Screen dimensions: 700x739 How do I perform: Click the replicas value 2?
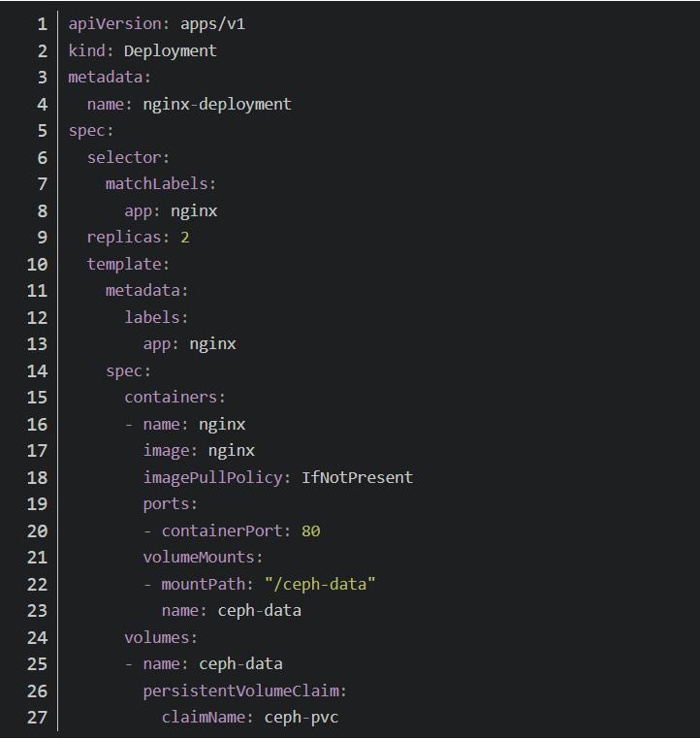184,237
